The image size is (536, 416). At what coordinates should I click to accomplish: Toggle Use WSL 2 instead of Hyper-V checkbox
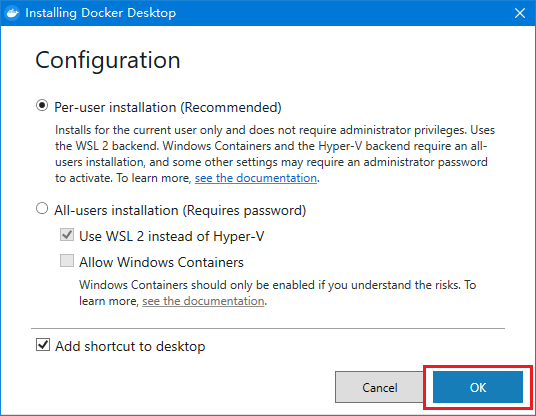pyautogui.click(x=67, y=235)
